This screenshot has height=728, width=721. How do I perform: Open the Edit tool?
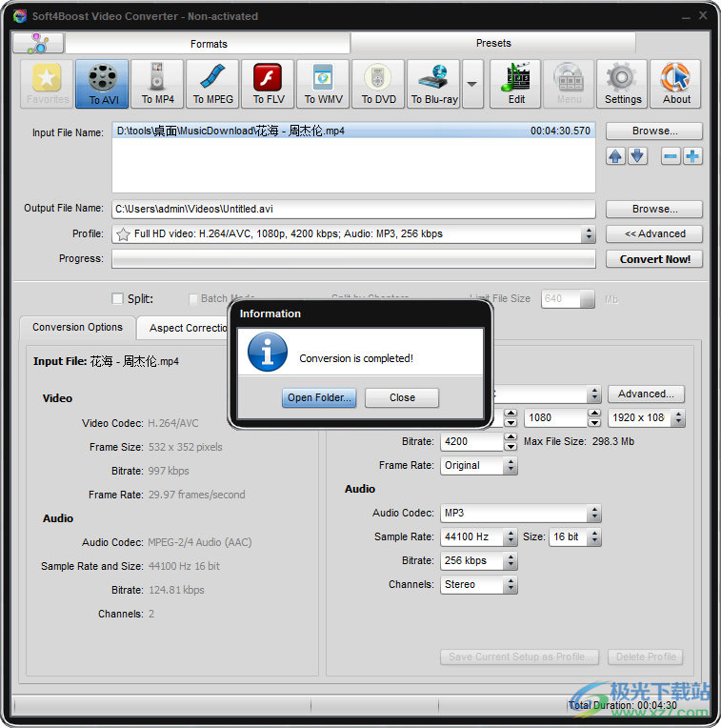pyautogui.click(x=515, y=84)
